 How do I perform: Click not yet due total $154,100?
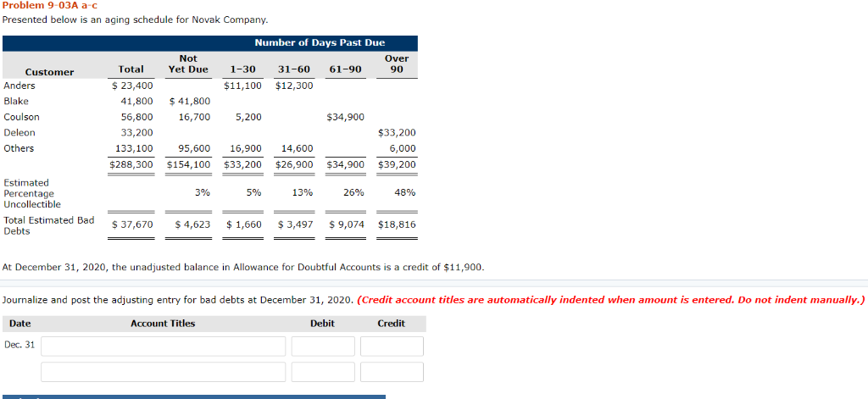click(189, 164)
